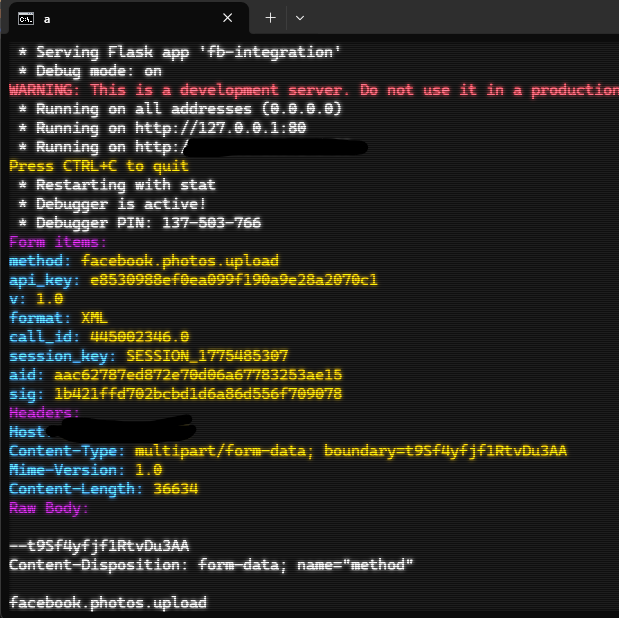Expand the new tab profile dropdown chevron
The image size is (619, 618).
tap(300, 18)
